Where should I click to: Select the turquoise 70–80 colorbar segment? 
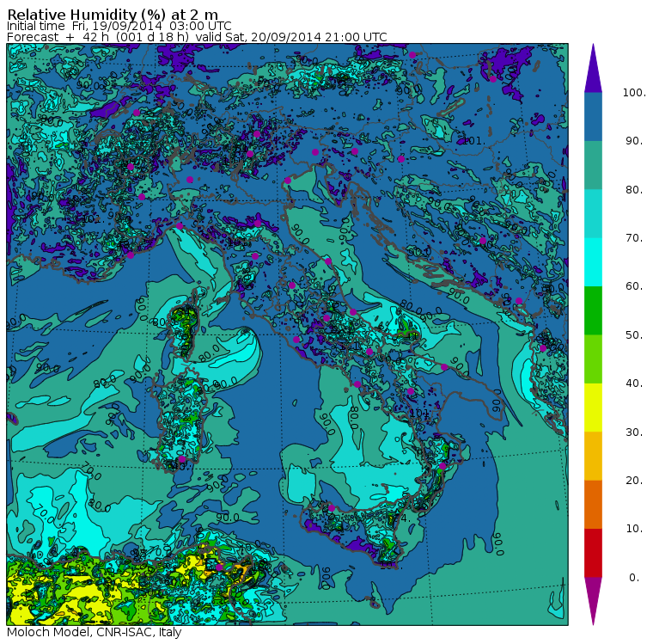click(x=593, y=213)
